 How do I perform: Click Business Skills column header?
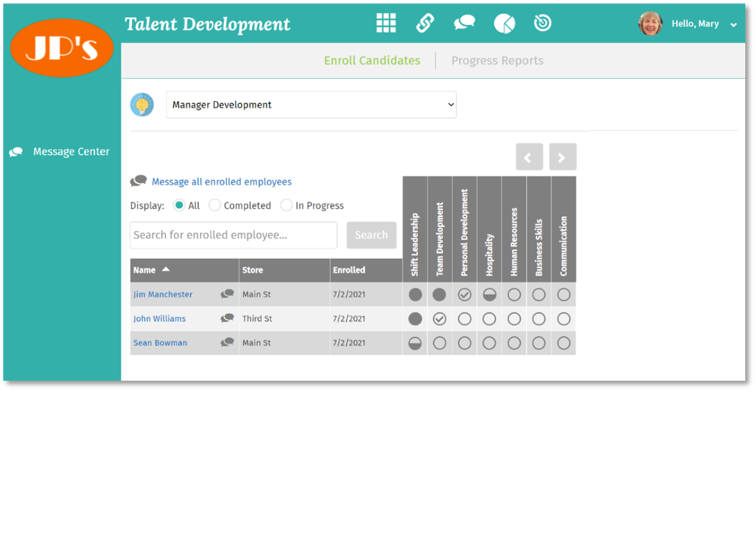[x=539, y=229]
